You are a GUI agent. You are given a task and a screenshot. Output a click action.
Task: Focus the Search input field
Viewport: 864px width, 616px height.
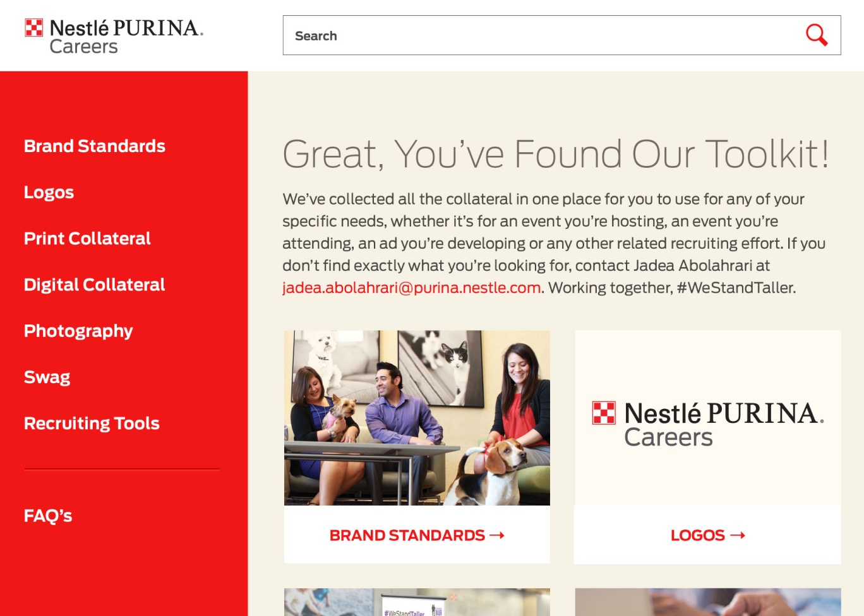point(543,35)
